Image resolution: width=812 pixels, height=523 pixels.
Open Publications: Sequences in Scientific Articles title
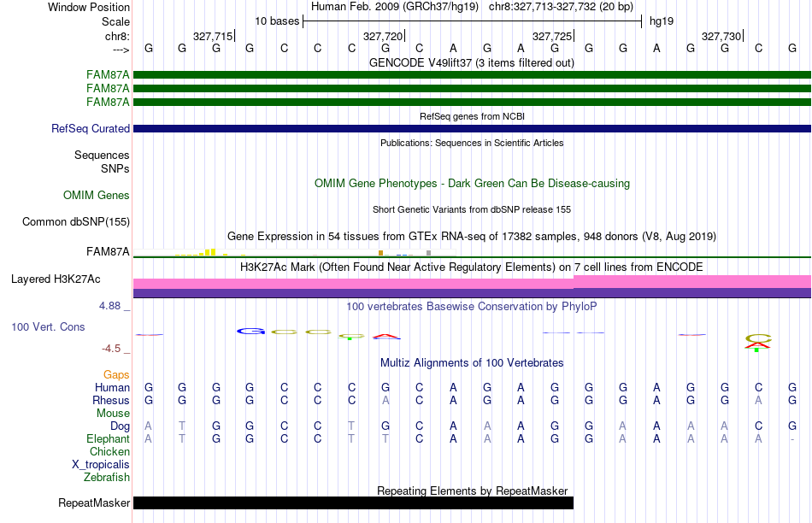coord(472,143)
